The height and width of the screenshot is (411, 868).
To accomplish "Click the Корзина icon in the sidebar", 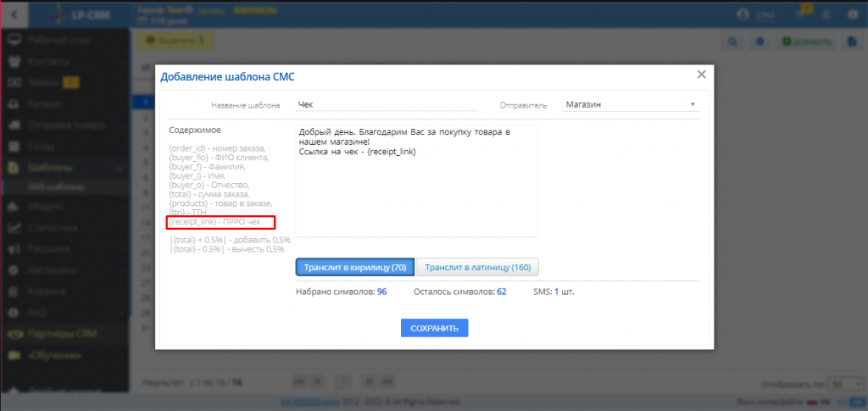I will click(x=14, y=292).
